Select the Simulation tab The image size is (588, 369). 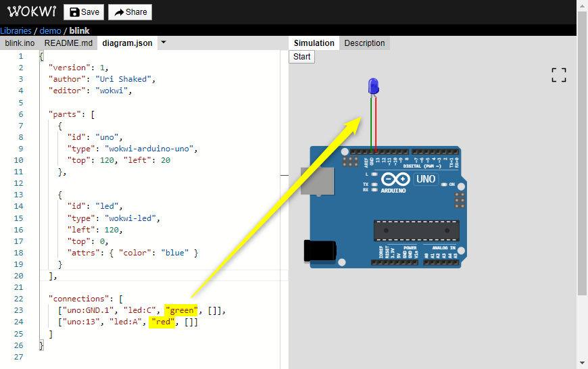[314, 43]
